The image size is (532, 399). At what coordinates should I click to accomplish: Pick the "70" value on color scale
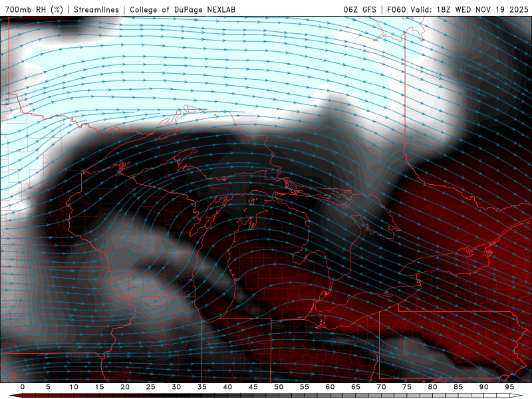tap(381, 387)
